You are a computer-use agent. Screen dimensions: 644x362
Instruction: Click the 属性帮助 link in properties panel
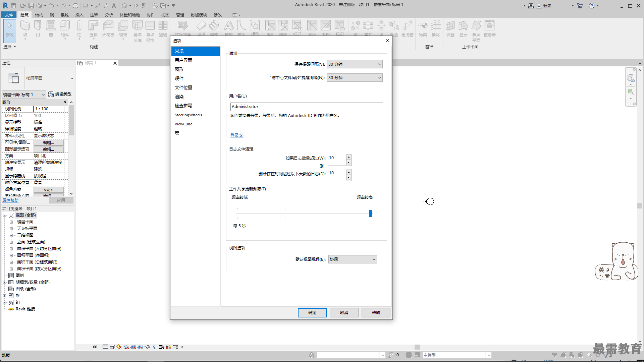[x=10, y=200]
